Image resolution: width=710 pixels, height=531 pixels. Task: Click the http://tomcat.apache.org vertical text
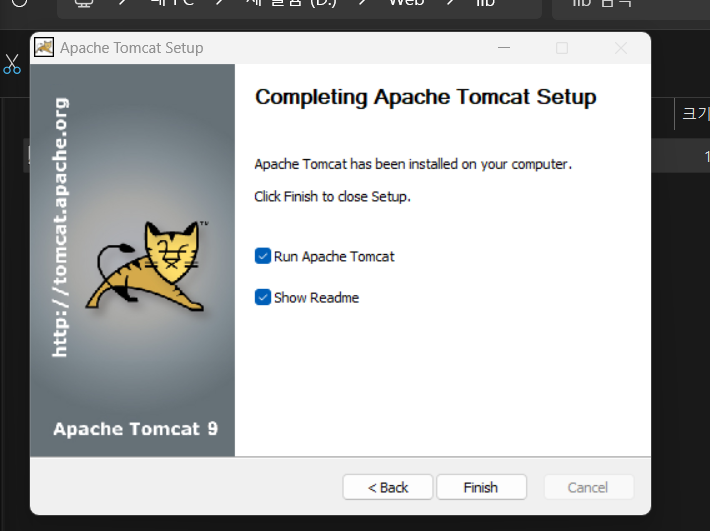point(60,227)
